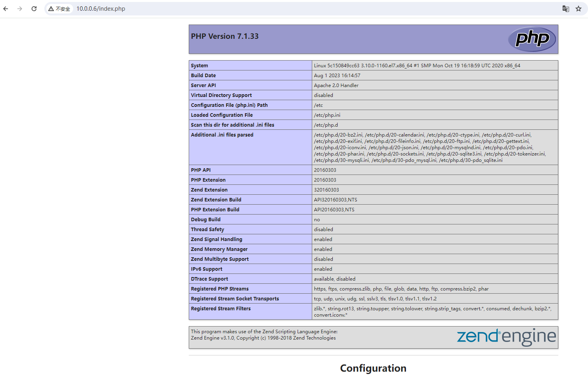Screen dimensions: 588x376
Task: Open the translate page icon
Action: pos(566,9)
